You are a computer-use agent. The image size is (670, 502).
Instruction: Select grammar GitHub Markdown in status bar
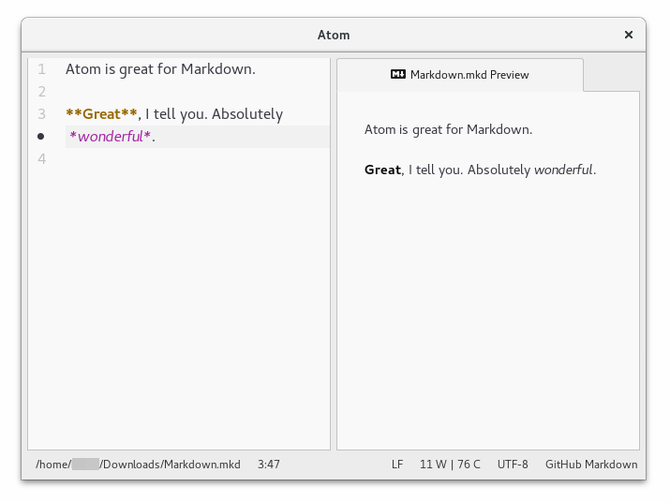click(591, 464)
